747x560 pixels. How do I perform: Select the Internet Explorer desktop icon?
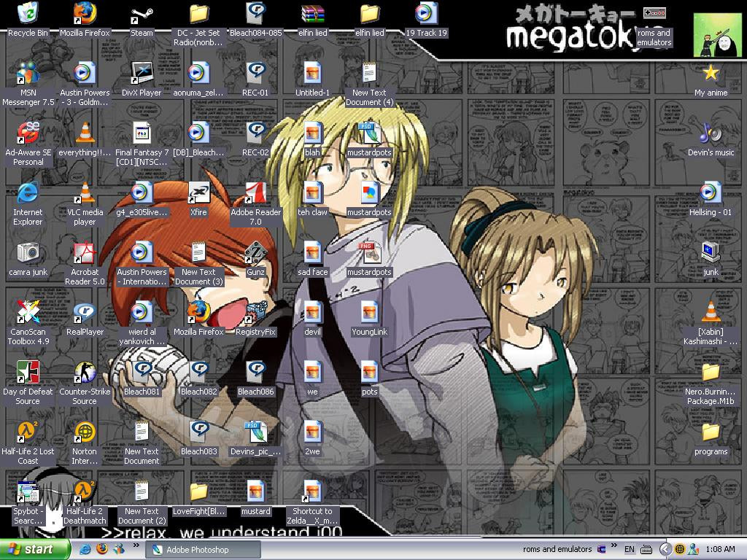[x=28, y=192]
